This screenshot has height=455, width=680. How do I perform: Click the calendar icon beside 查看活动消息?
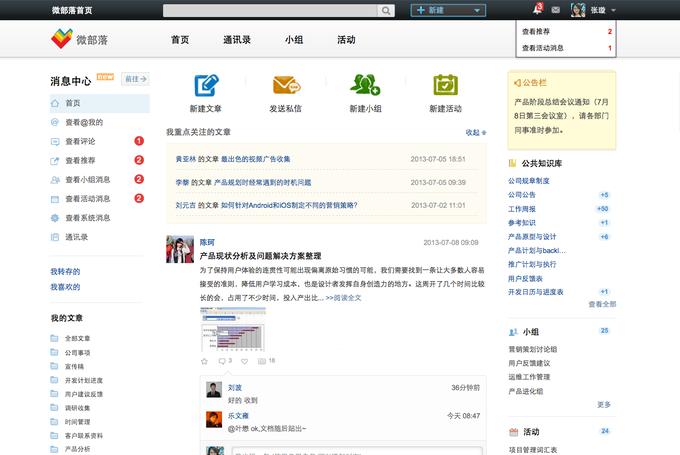pos(55,199)
